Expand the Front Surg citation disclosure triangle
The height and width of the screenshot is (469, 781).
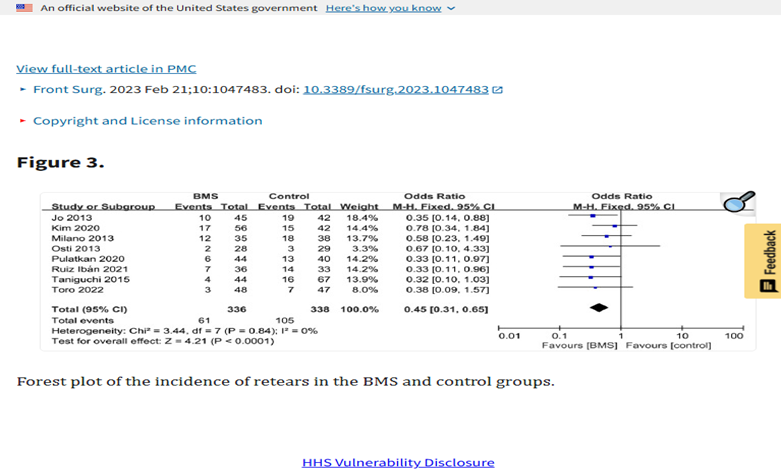pos(23,90)
